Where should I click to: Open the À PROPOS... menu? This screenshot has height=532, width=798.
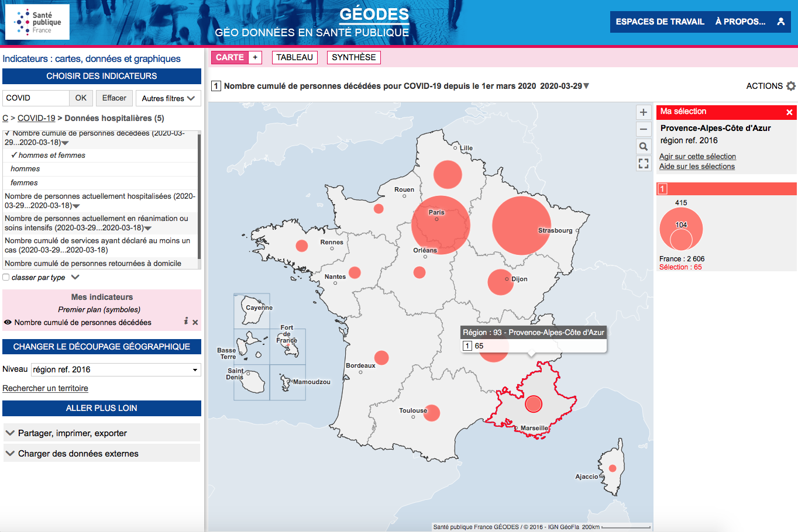tap(740, 22)
